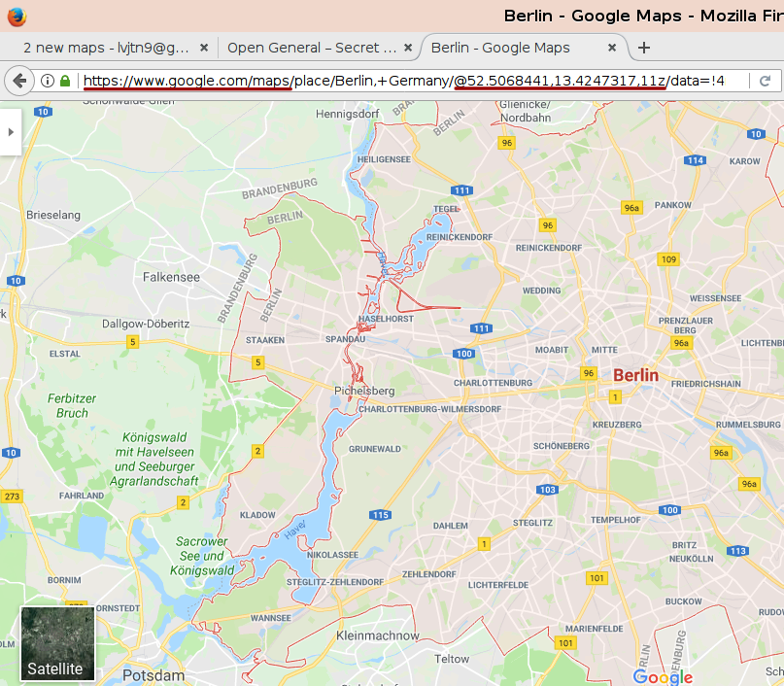Click the 'LICHTERFELDE' label on map

(498, 585)
